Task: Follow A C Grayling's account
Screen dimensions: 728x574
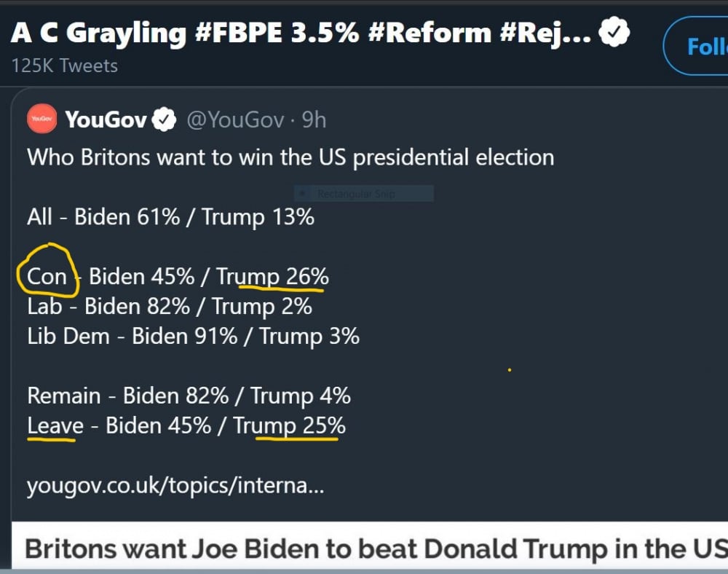Action: [695, 45]
